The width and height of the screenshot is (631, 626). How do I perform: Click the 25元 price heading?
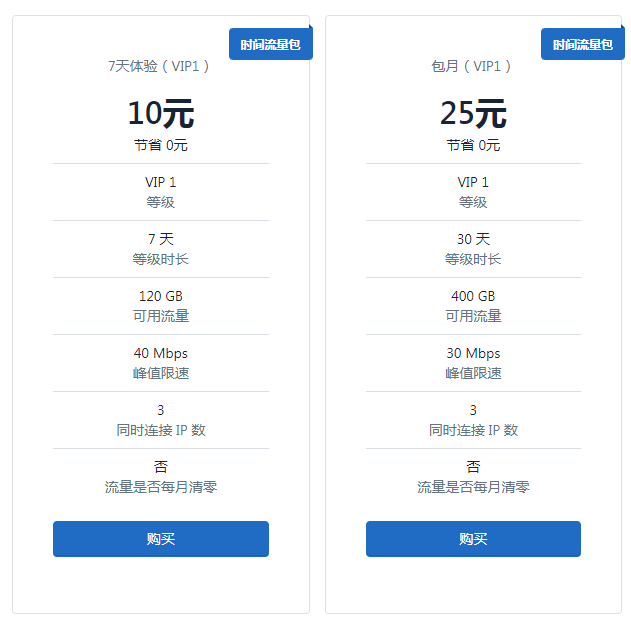coord(473,113)
